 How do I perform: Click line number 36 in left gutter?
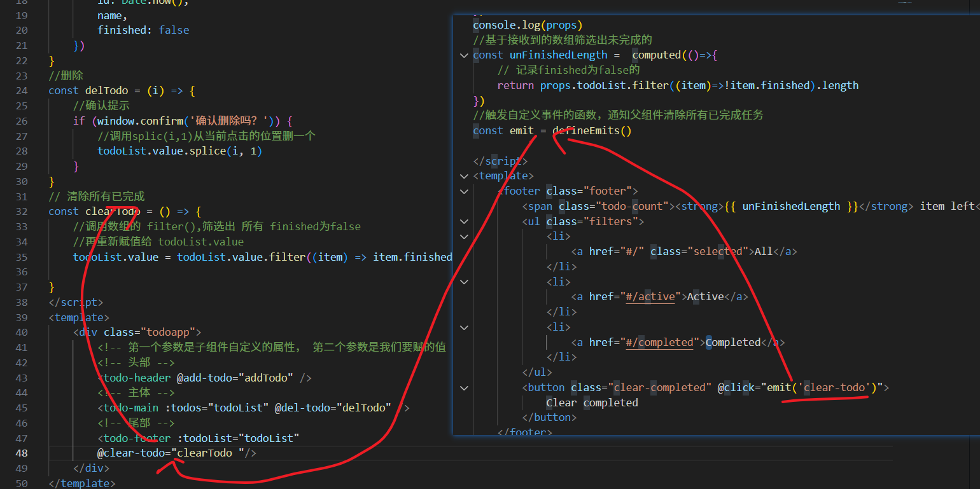click(22, 272)
